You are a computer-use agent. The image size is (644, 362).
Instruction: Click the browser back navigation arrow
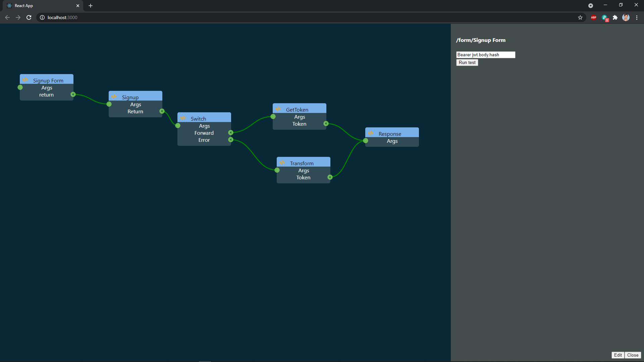click(8, 18)
